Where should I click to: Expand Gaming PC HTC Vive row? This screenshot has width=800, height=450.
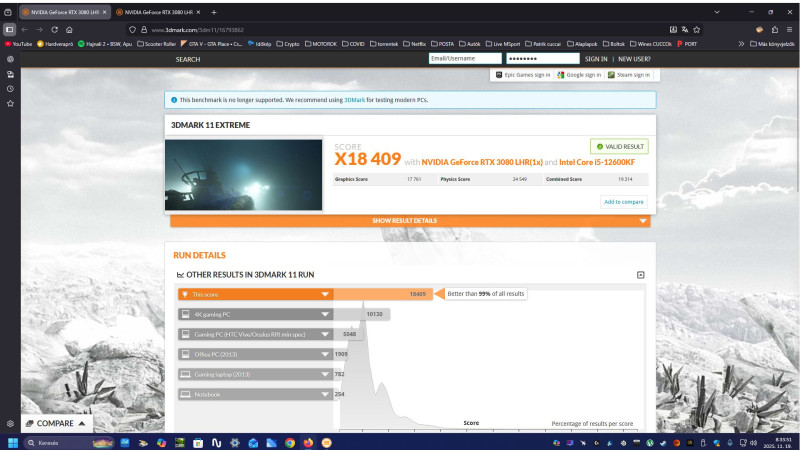pos(324,334)
